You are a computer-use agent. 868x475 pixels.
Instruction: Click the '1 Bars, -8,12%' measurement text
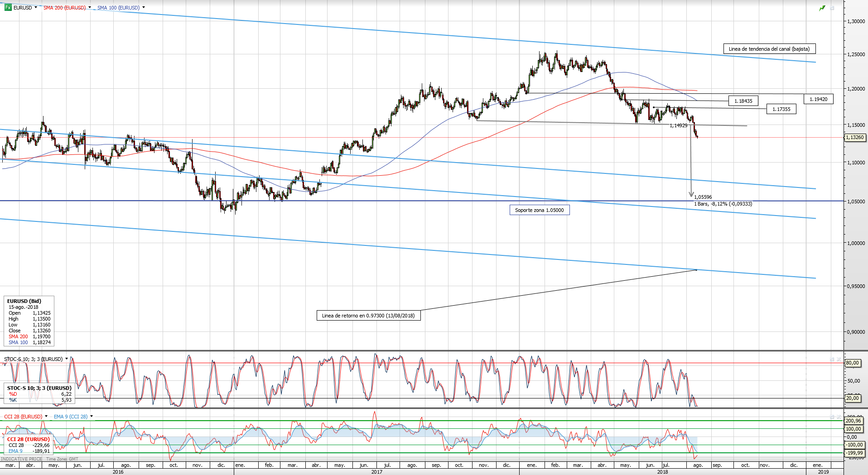[x=723, y=204]
